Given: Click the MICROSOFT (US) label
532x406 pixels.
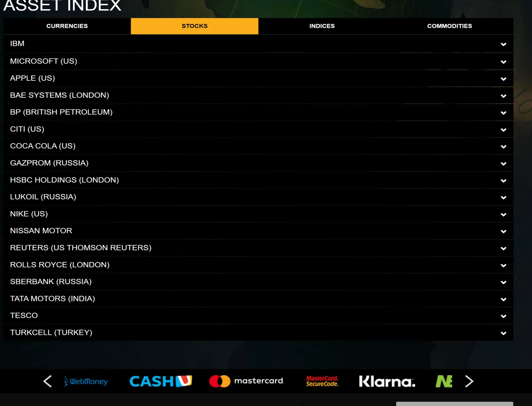Looking at the screenshot, I should click(x=44, y=61).
